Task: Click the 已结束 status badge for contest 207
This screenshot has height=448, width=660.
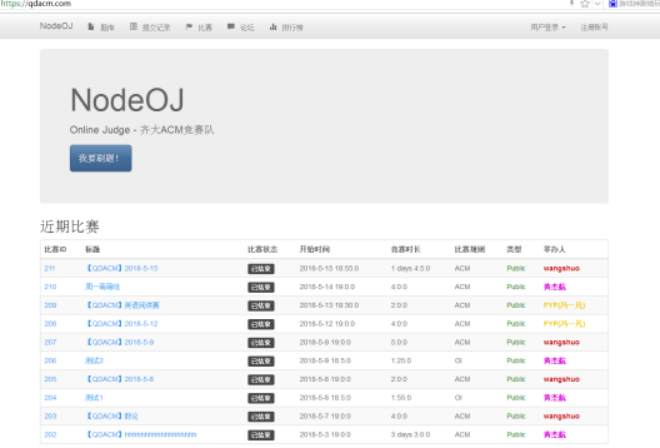Action: [x=261, y=342]
